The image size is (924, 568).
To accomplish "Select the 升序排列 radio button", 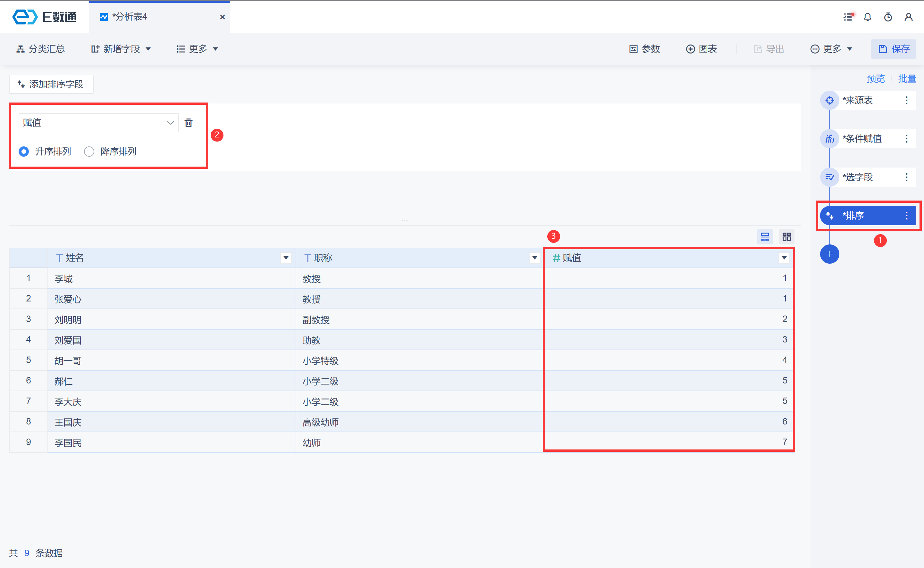I will pos(24,152).
